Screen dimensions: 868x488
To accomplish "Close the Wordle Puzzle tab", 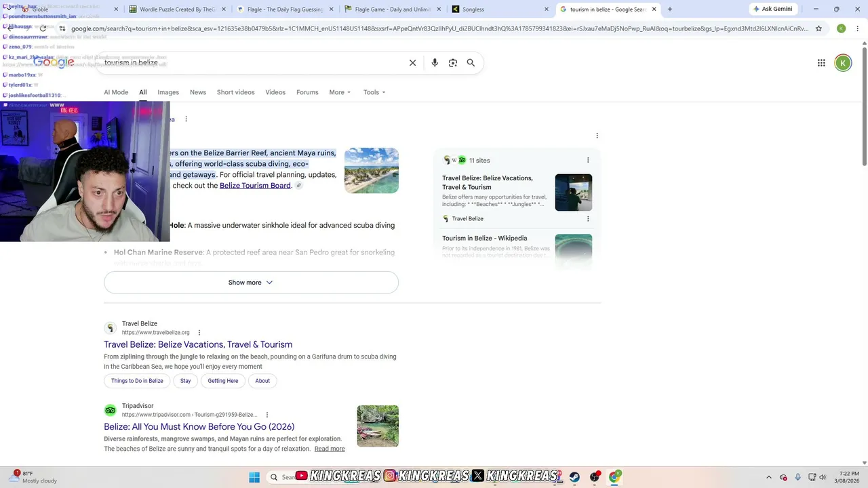I will point(224,9).
